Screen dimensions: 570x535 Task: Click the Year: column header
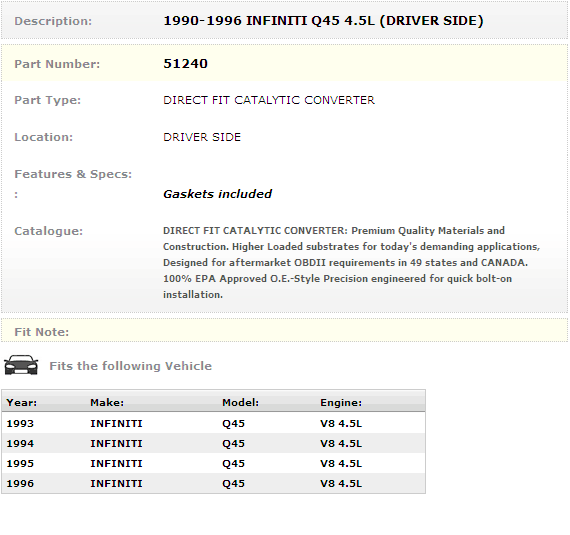(x=21, y=402)
